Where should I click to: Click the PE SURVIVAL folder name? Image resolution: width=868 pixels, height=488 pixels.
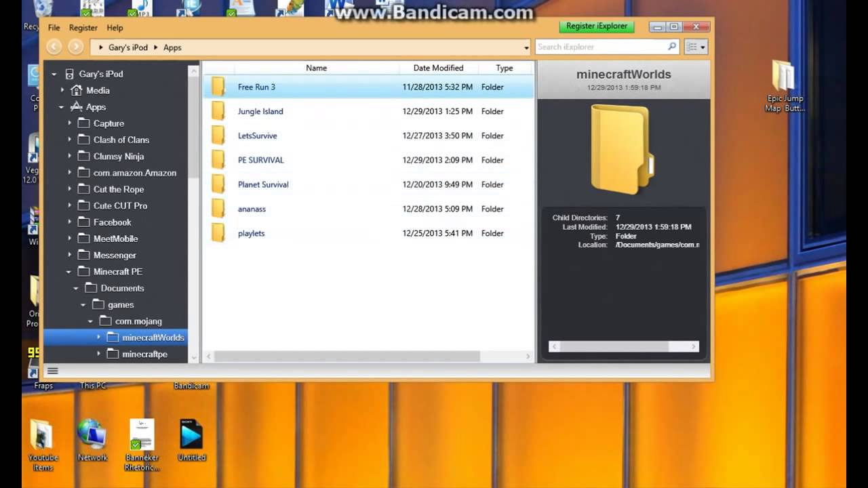tap(260, 160)
